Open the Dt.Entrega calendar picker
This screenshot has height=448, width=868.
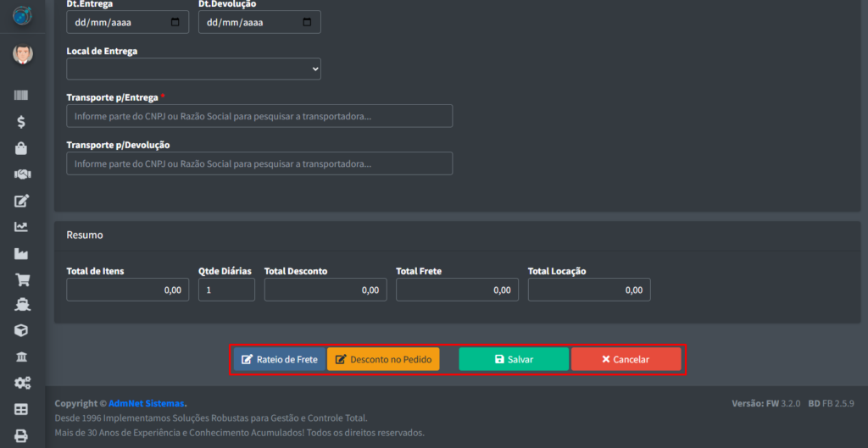[x=175, y=22]
